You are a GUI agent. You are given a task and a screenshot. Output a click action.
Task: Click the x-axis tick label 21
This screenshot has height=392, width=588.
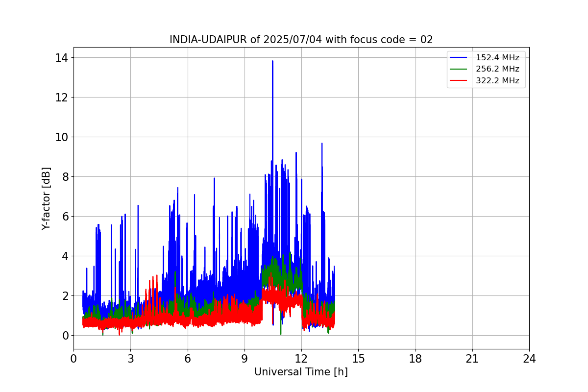pos(472,358)
